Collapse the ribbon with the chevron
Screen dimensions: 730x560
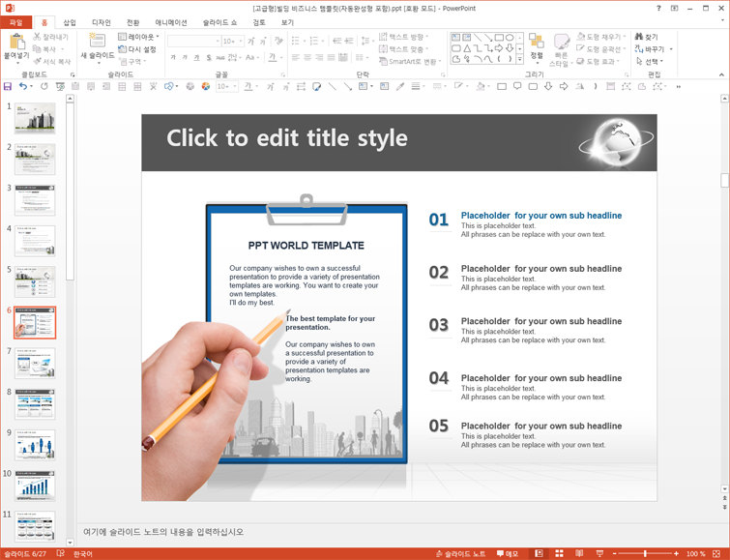pyautogui.click(x=721, y=74)
